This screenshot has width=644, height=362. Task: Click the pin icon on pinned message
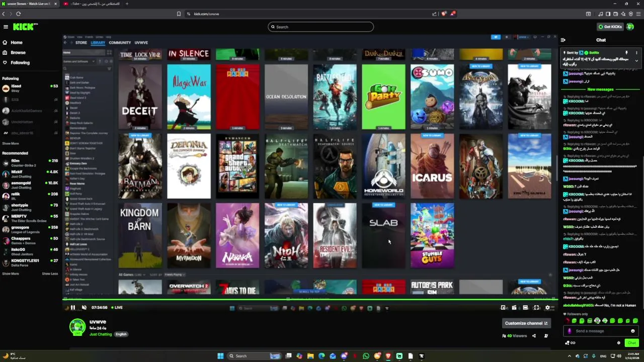pyautogui.click(x=626, y=53)
